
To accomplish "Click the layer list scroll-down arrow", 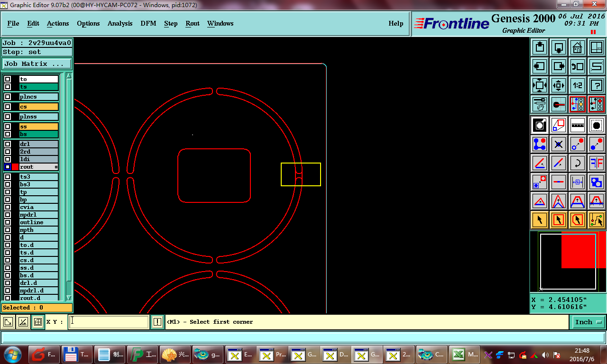I will pos(69,298).
